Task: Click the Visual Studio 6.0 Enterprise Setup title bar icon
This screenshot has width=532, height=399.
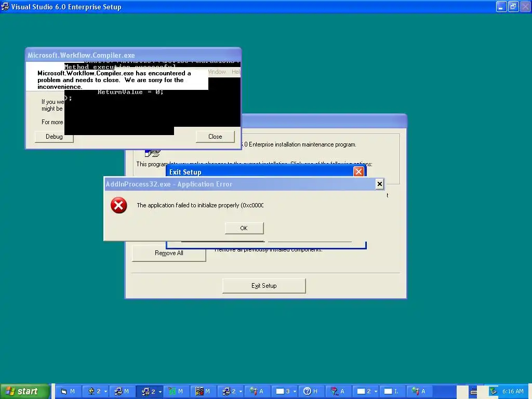Action: coord(5,6)
